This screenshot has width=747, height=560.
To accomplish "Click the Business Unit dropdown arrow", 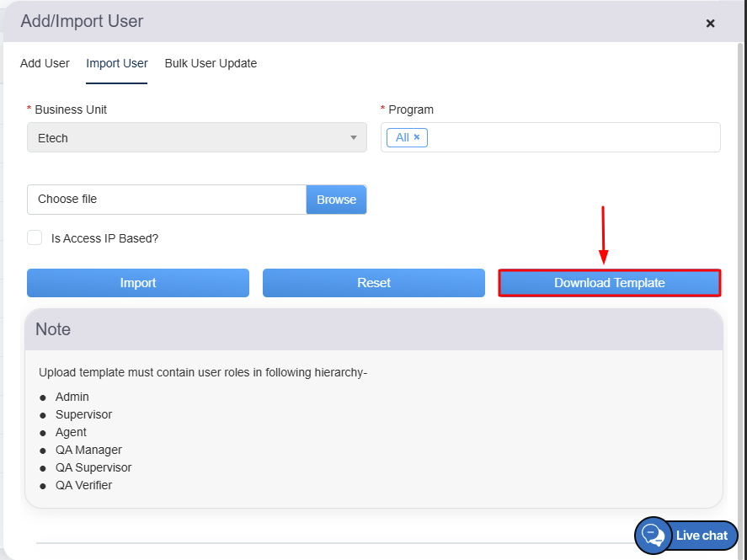I will pos(354,138).
